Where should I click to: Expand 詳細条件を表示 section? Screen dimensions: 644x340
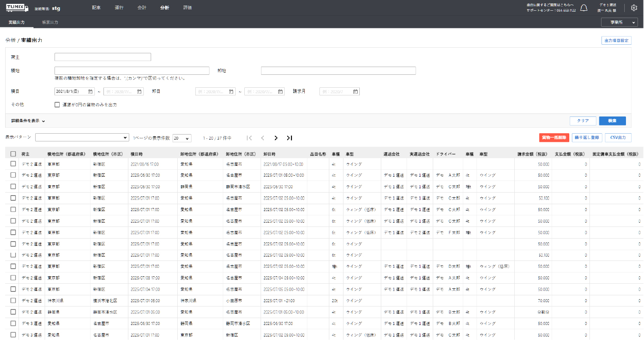pos(28,121)
